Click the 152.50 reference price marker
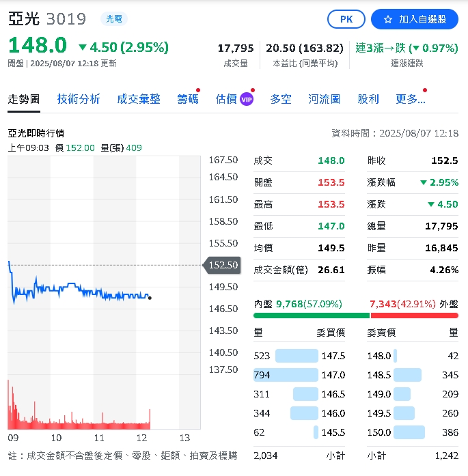 pyautogui.click(x=223, y=265)
